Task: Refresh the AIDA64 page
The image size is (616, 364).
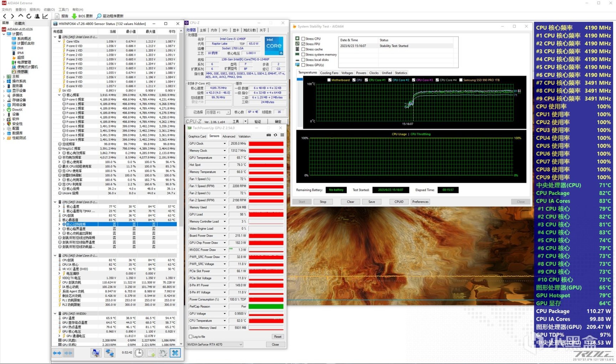Action: click(x=29, y=16)
